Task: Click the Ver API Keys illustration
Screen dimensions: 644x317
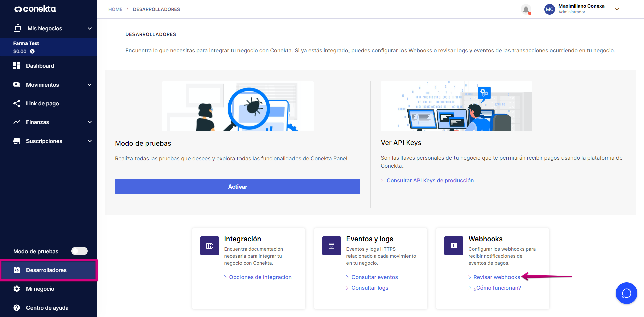Action: point(456,106)
